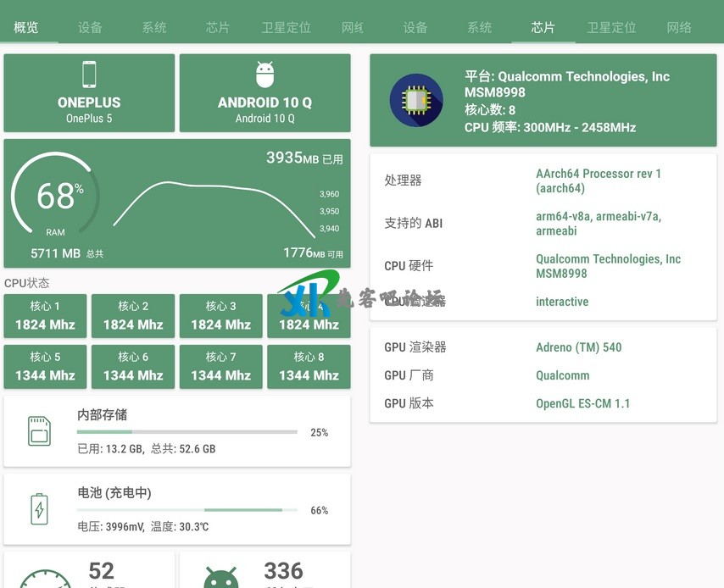This screenshot has width=724, height=588.
Task: Tap the 核心 1 frequency tile
Action: pyautogui.click(x=46, y=315)
